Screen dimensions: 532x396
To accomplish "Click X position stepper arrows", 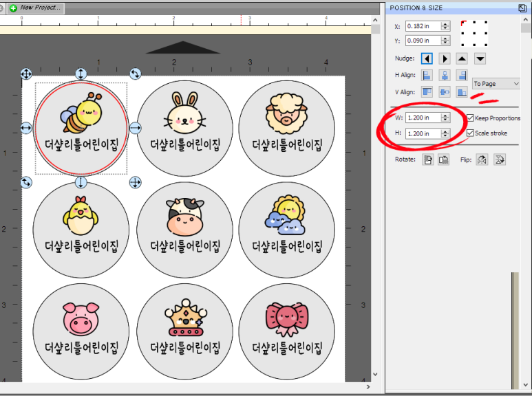I will click(445, 26).
